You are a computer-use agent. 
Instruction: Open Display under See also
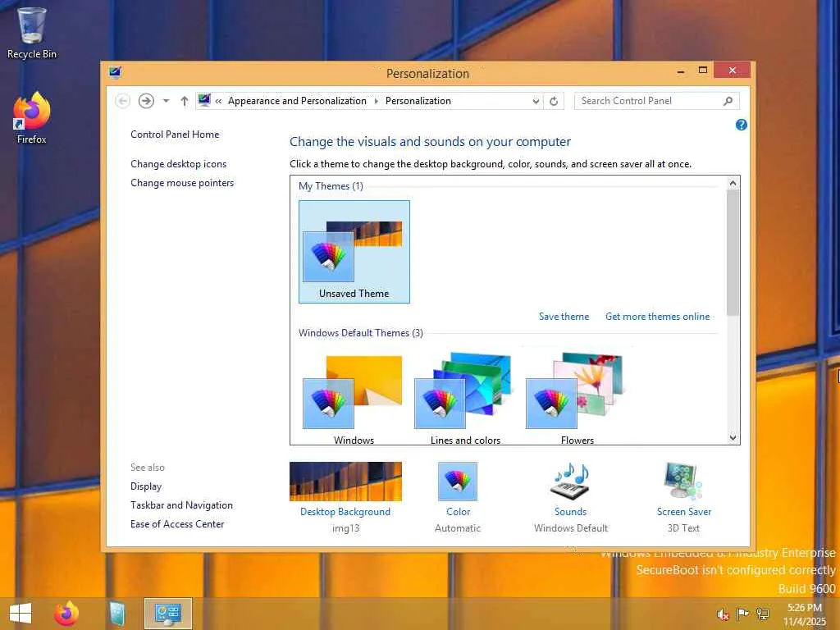[x=146, y=486]
